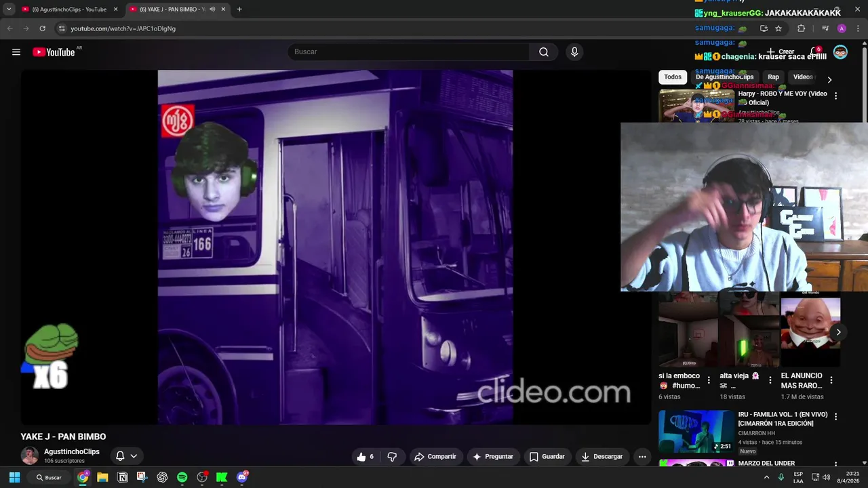Image resolution: width=868 pixels, height=488 pixels.
Task: Open the YouTube guide hamburger menu
Action: pyautogui.click(x=16, y=52)
